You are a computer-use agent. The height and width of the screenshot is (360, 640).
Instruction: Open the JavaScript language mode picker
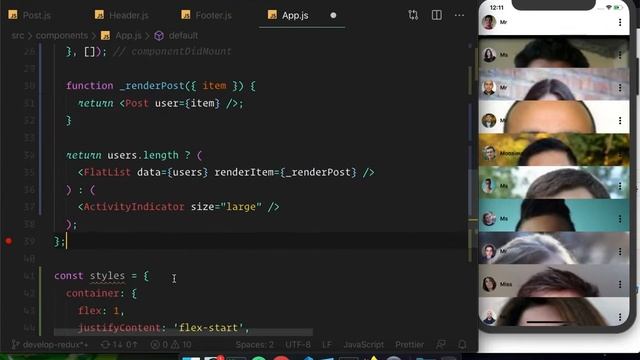(x=363, y=344)
